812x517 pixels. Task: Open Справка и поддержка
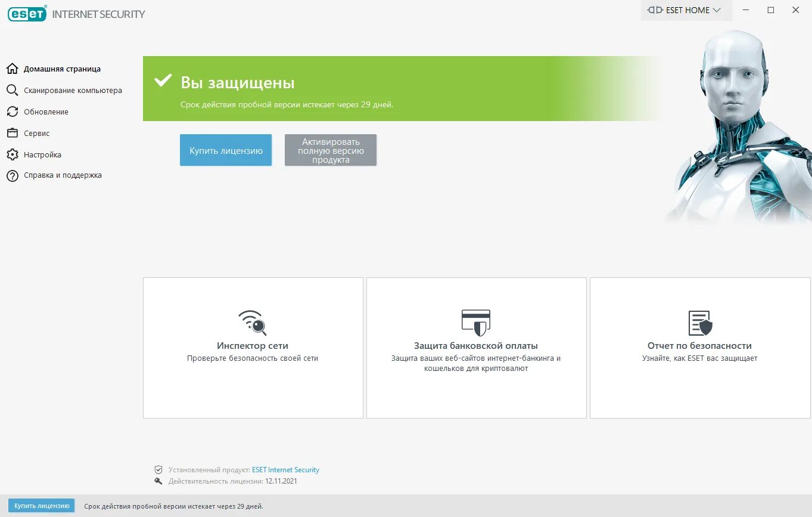pos(63,175)
